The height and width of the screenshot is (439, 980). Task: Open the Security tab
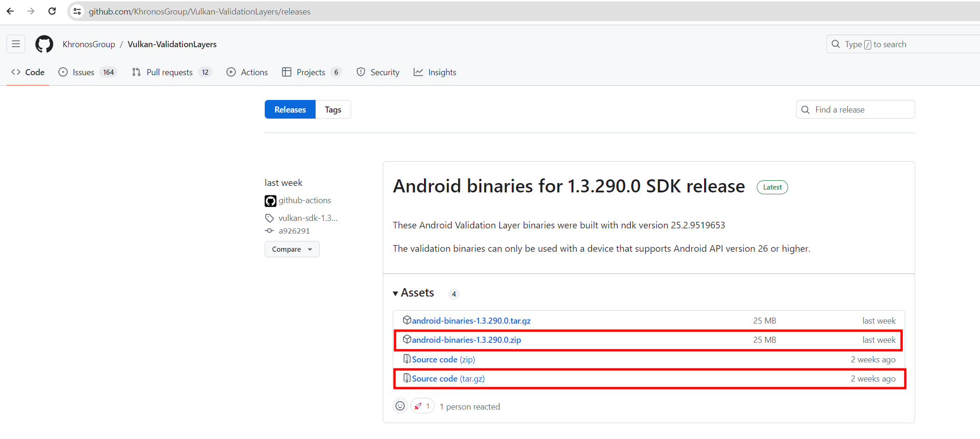(x=378, y=72)
